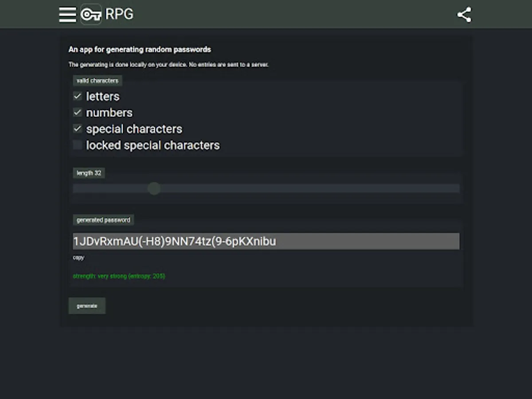Click the "length 32" label
532x399 pixels.
tap(89, 173)
